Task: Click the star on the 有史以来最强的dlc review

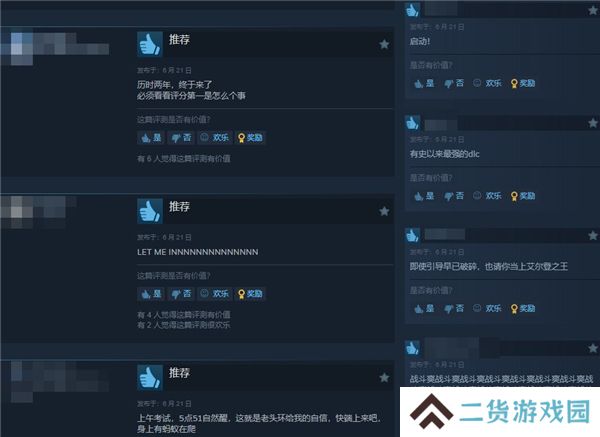Action: [593, 123]
